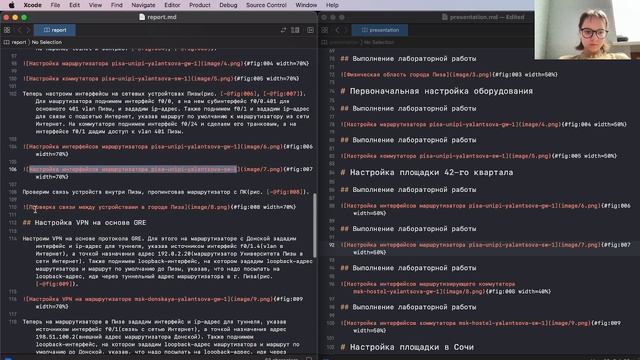This screenshot has height=360, width=640.
Task: Open the Source Control menu
Action: pyautogui.click(x=266, y=5)
